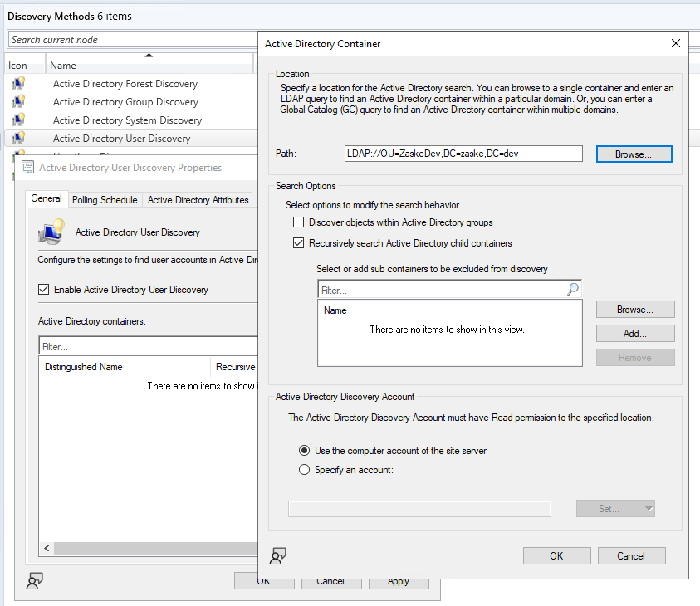700x606 pixels.
Task: Confirm the Active Directory Container with OK
Action: coord(556,555)
